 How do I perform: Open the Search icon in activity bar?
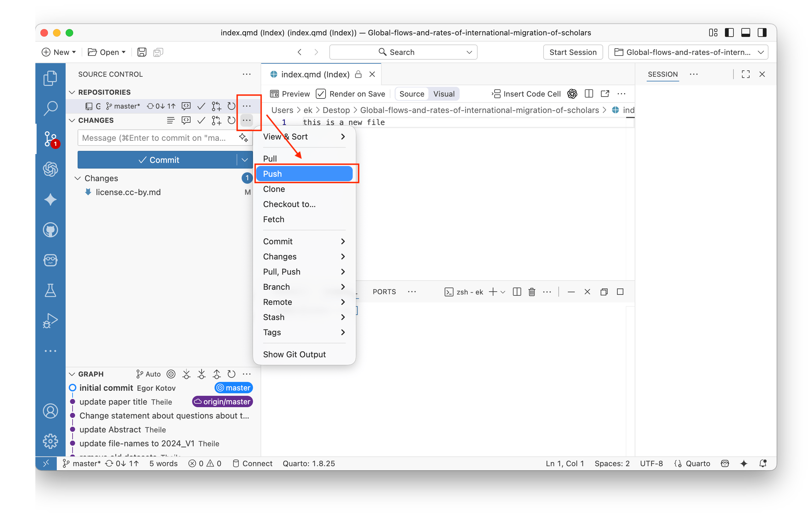coord(50,108)
